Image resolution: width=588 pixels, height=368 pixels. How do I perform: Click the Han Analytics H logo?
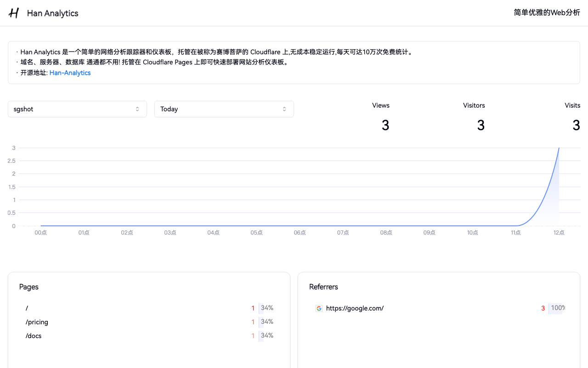pos(14,13)
